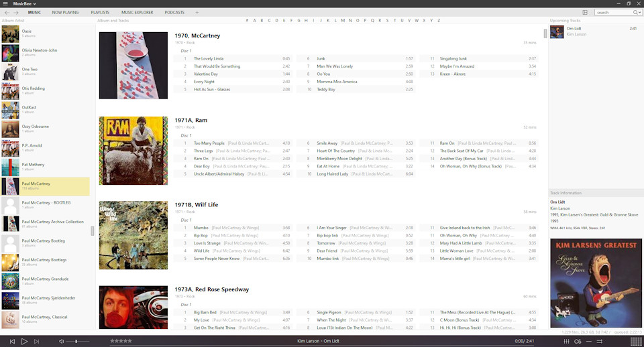Click the visualizer bars icon
Viewport: 644px width, 347px height.
[636, 342]
